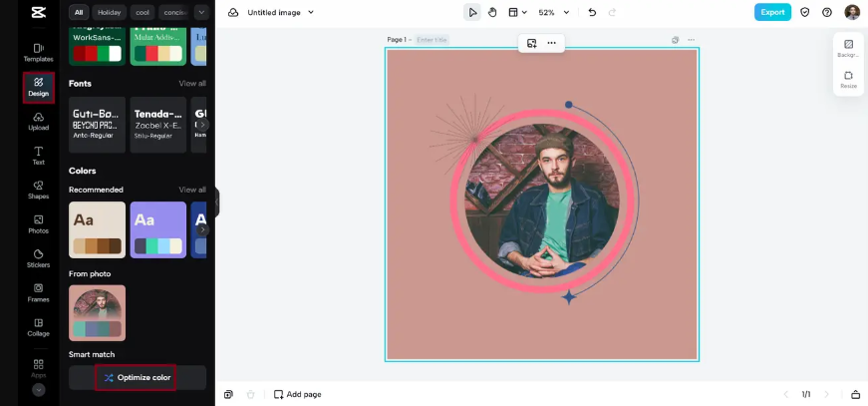The height and width of the screenshot is (406, 868).
Task: Open the Frames panel
Action: click(38, 293)
